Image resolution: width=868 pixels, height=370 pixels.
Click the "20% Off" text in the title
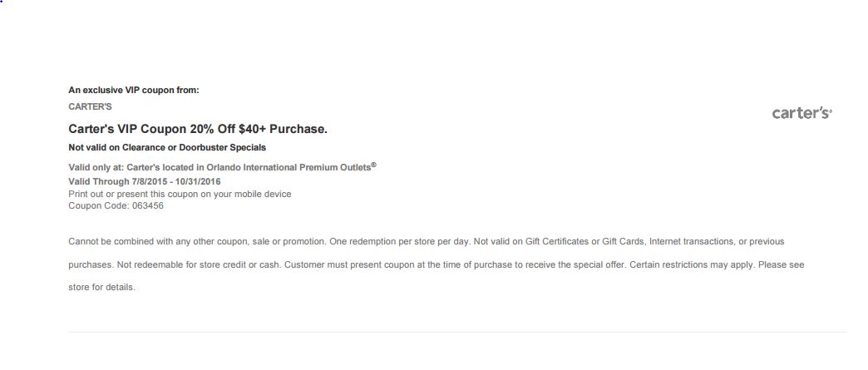tap(212, 129)
